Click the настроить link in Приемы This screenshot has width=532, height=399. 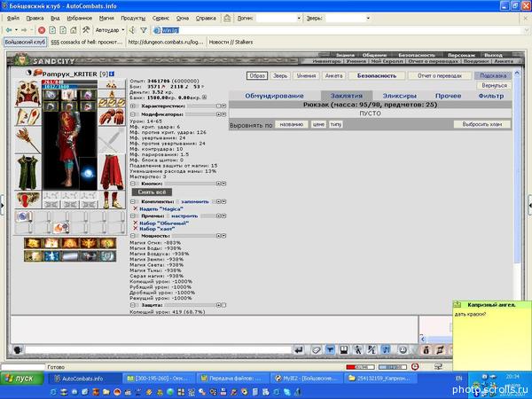coord(184,215)
